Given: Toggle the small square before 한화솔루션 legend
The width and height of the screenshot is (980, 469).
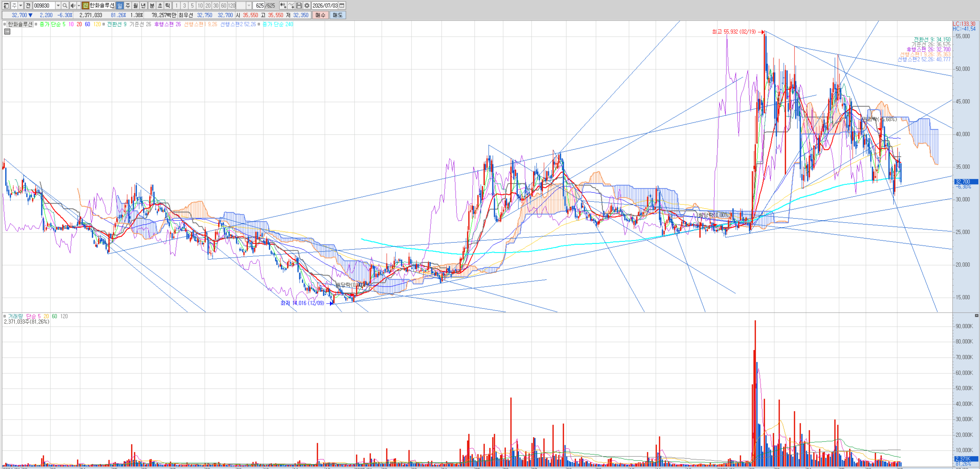Looking at the screenshot, I should pos(5,24).
